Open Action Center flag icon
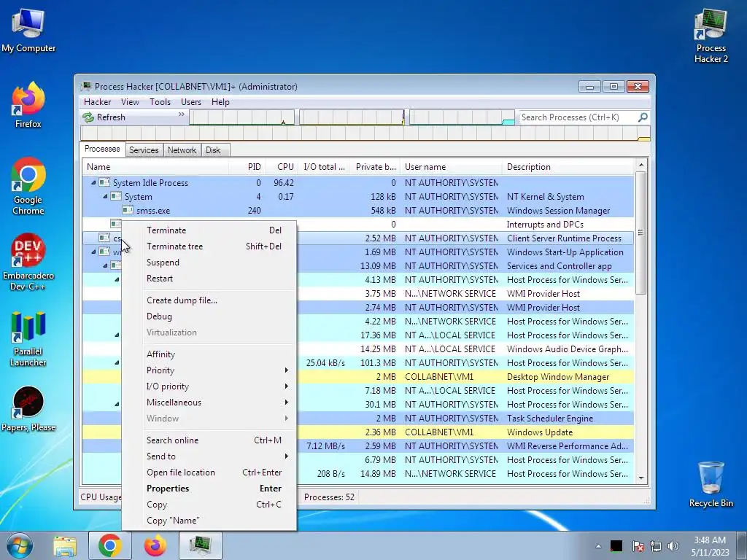 click(638, 546)
